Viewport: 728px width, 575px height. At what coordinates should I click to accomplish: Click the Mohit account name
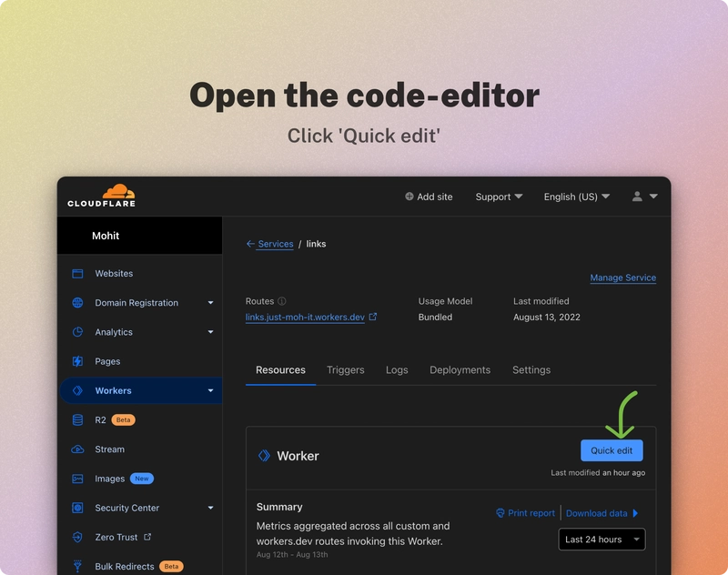coord(106,236)
